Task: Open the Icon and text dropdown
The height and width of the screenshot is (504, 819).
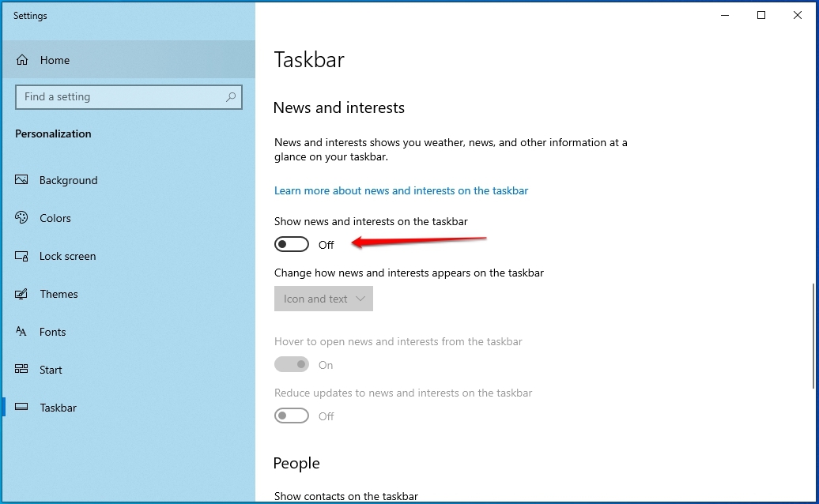Action: (323, 299)
